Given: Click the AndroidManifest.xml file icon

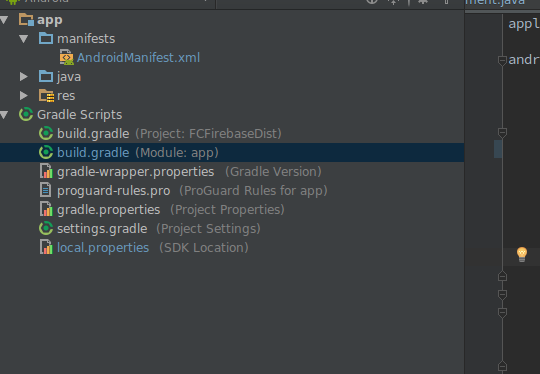Looking at the screenshot, I should point(66,57).
